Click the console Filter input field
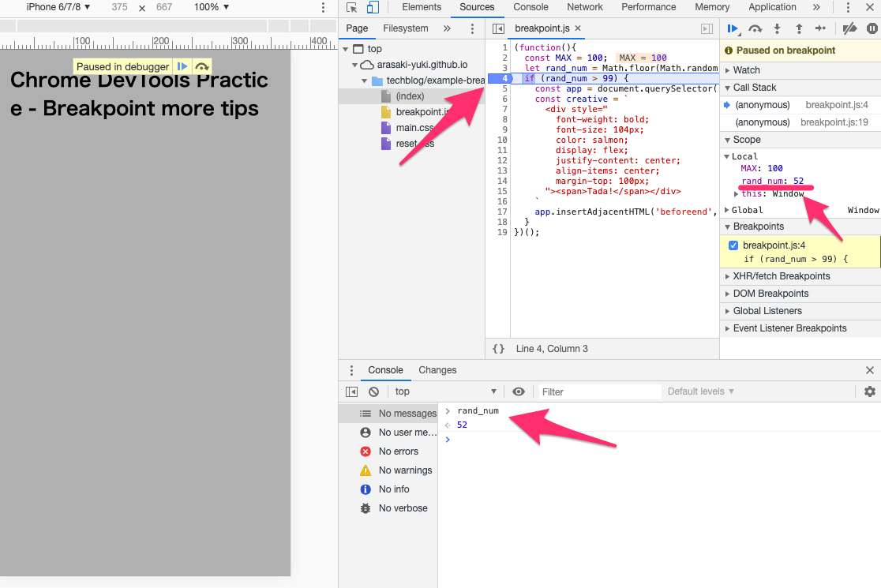This screenshot has height=588, width=881. [x=599, y=391]
